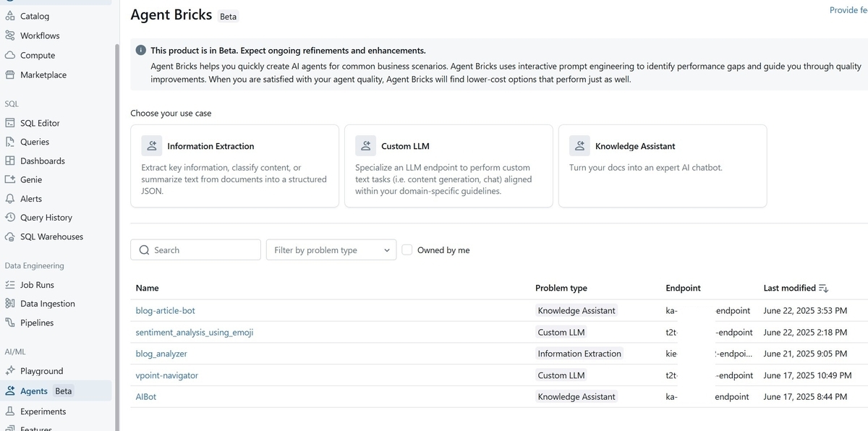Click the Alerts bell icon

click(x=10, y=198)
